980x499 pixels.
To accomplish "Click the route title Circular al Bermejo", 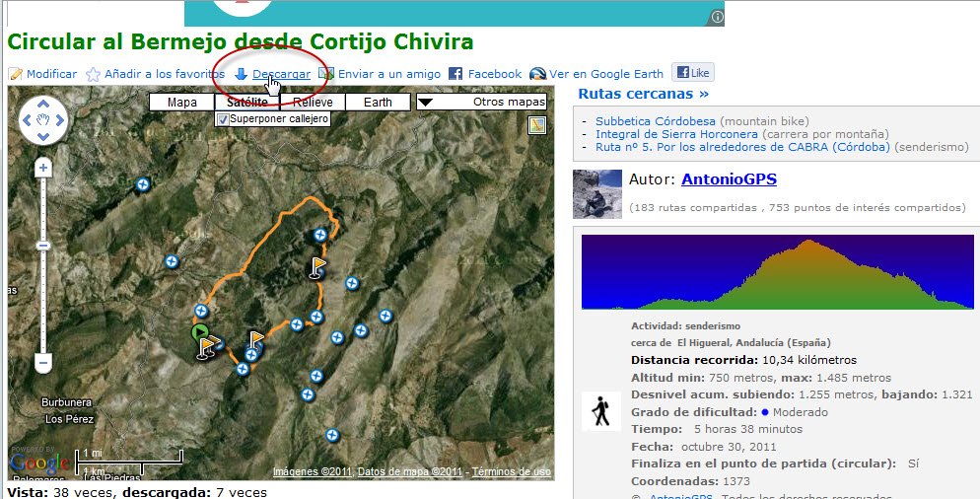I will coord(241,41).
